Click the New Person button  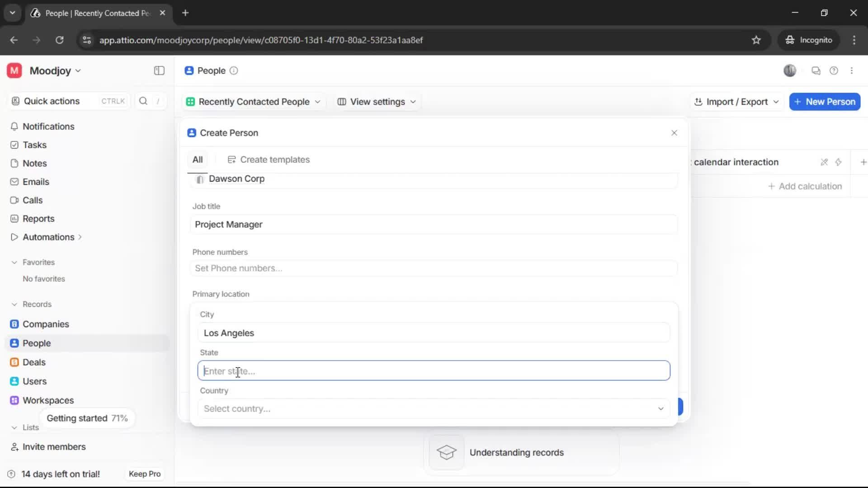pyautogui.click(x=825, y=102)
